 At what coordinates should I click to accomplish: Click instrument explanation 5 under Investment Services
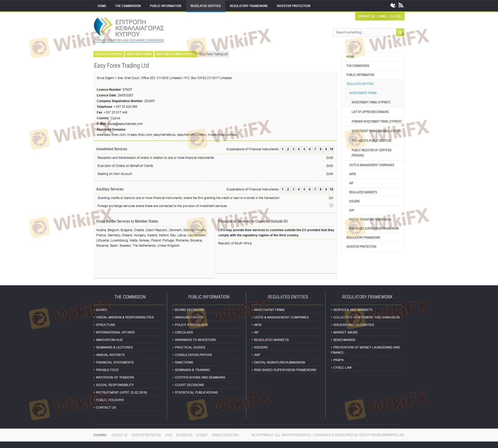304,149
